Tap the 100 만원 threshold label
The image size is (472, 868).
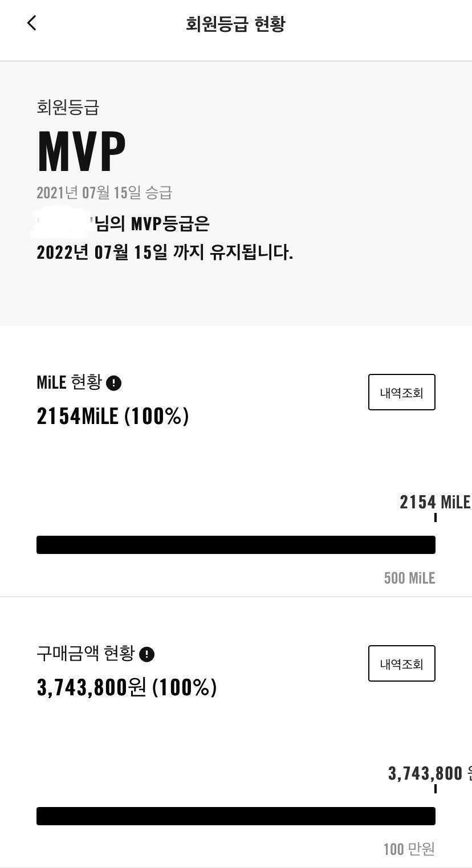click(409, 849)
